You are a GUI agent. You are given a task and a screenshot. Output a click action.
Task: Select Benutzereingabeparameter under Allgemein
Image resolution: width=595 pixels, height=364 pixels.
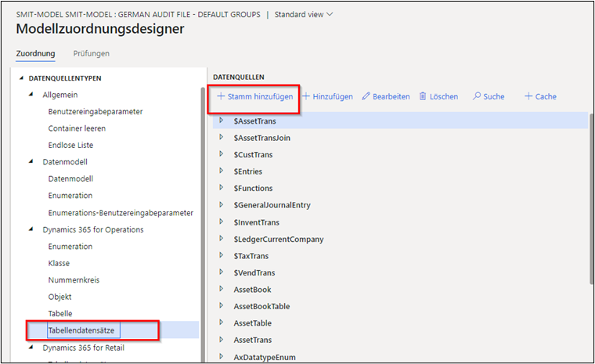pos(95,111)
